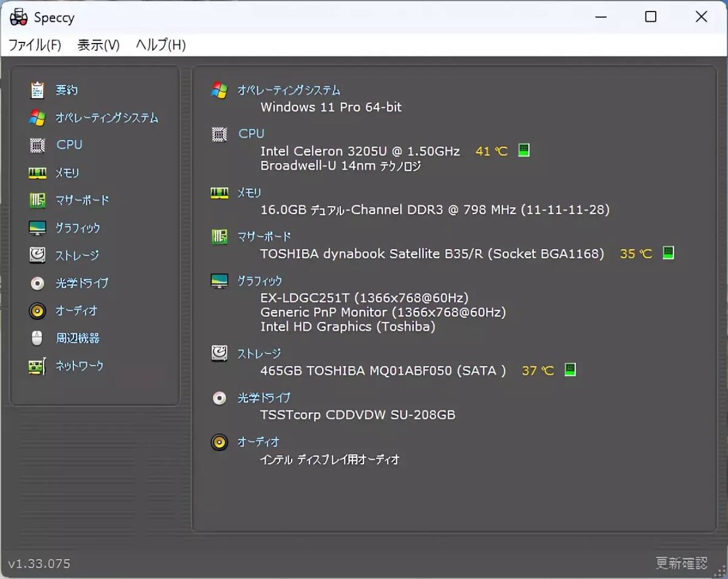Open the ファイル(F) menu

(35, 45)
